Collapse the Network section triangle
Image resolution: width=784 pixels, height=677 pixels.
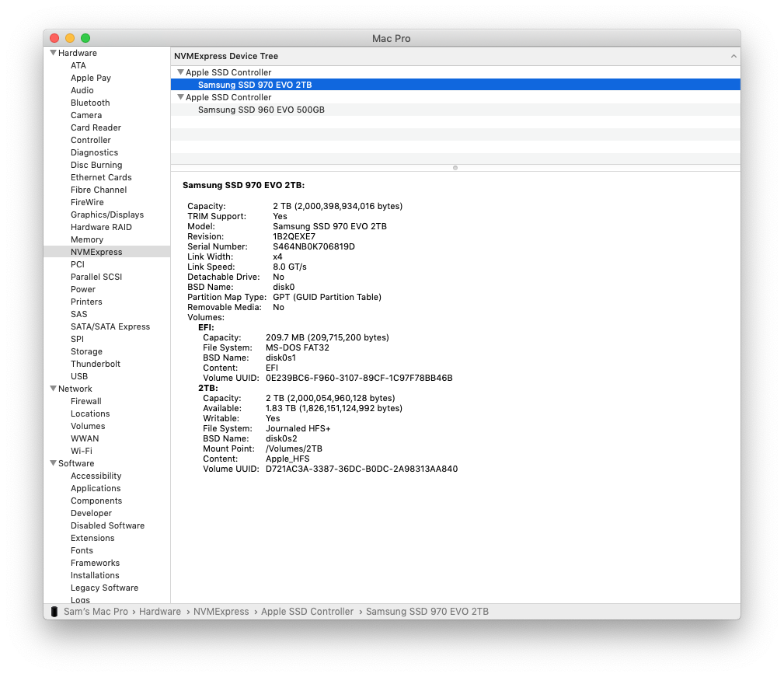coord(53,389)
